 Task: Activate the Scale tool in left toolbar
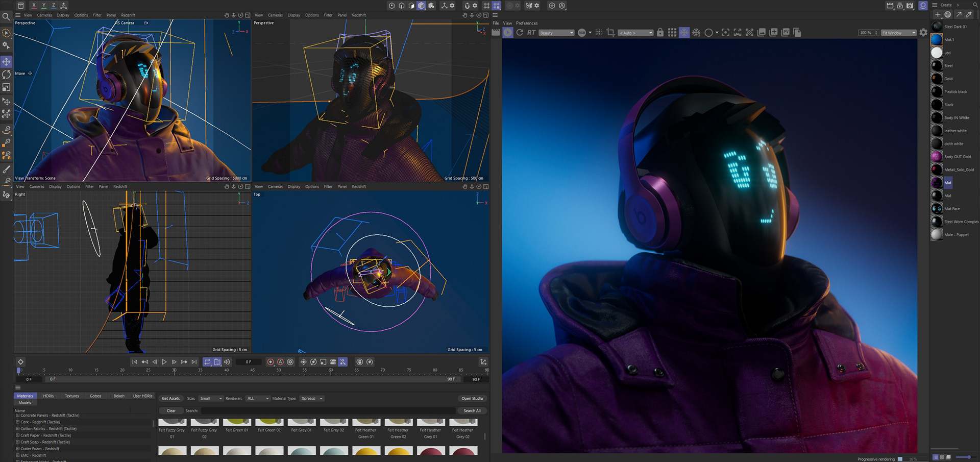[6, 87]
